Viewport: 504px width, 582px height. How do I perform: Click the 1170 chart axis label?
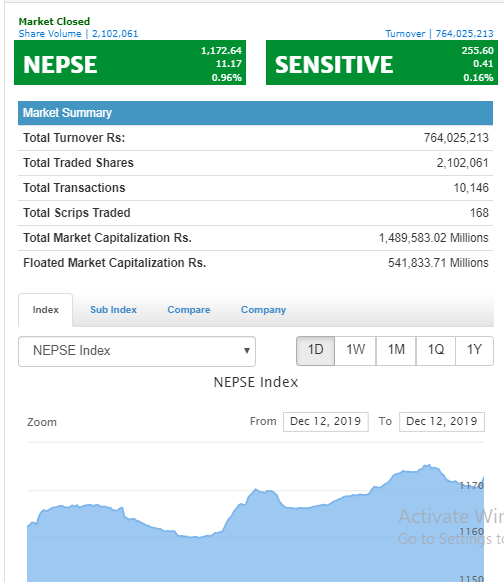tap(472, 485)
